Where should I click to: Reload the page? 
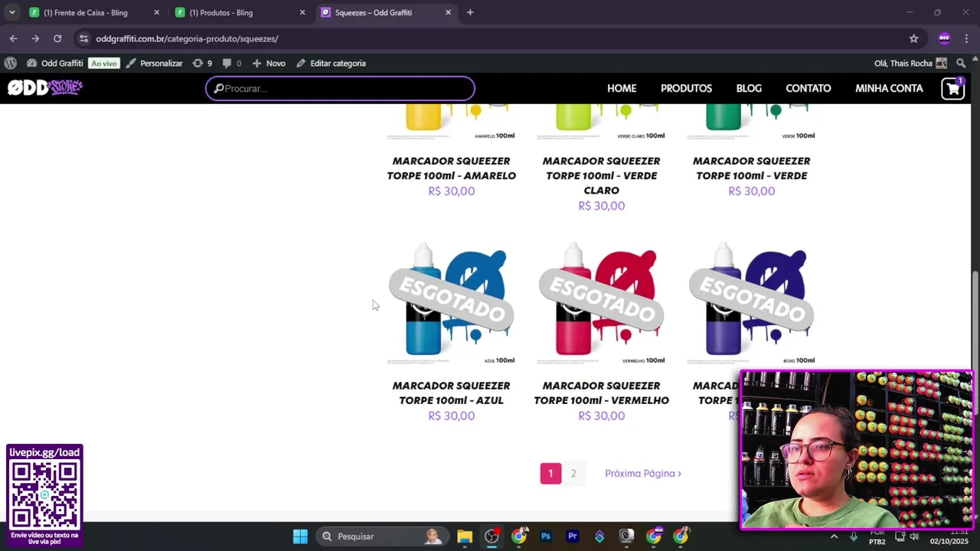[57, 38]
